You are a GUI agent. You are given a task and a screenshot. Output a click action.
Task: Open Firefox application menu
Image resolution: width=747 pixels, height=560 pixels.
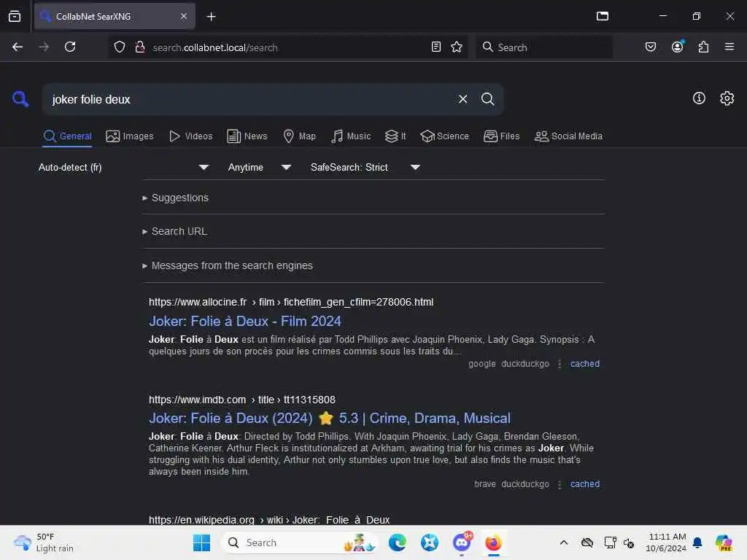pyautogui.click(x=729, y=47)
